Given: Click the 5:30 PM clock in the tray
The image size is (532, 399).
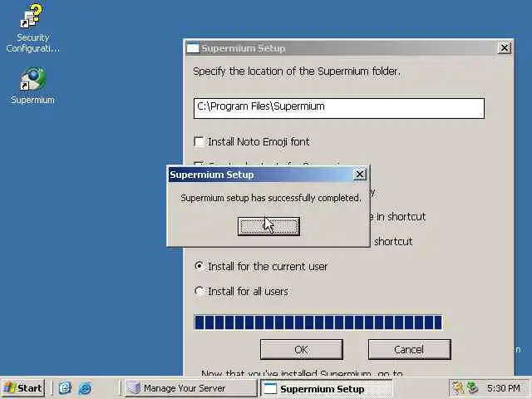Looking at the screenshot, I should (504, 388).
